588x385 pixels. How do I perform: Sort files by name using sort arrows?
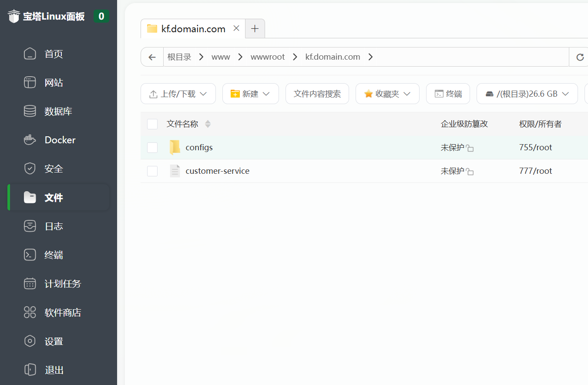click(x=208, y=124)
